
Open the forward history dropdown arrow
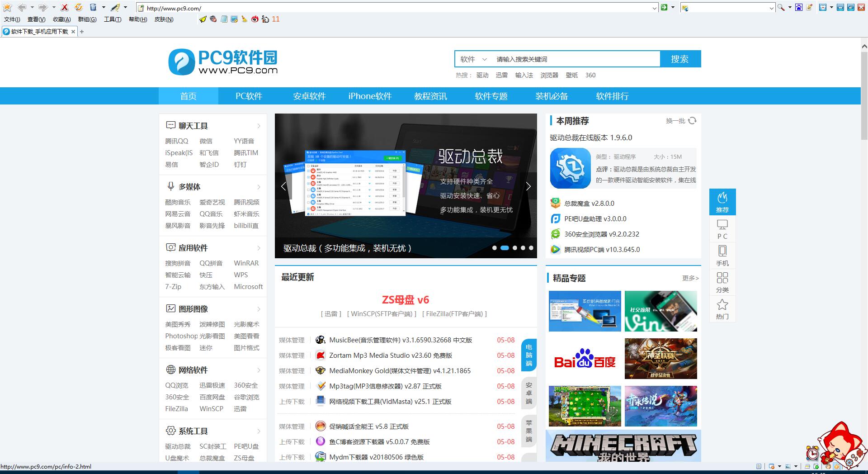54,7
